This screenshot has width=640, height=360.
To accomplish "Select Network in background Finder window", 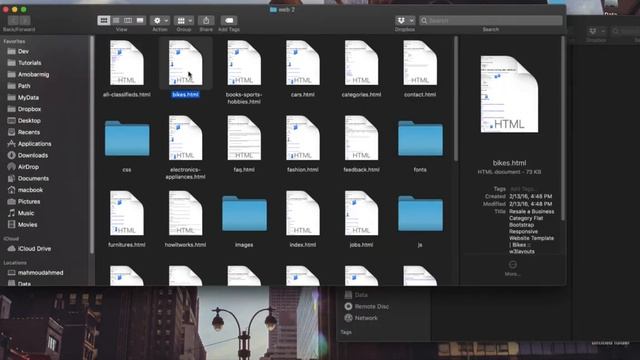I will click(361, 318).
